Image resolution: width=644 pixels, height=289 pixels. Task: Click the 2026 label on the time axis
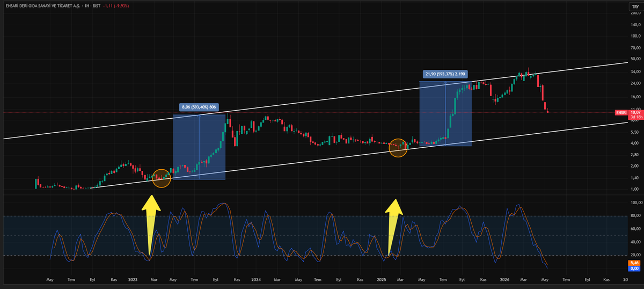point(504,280)
